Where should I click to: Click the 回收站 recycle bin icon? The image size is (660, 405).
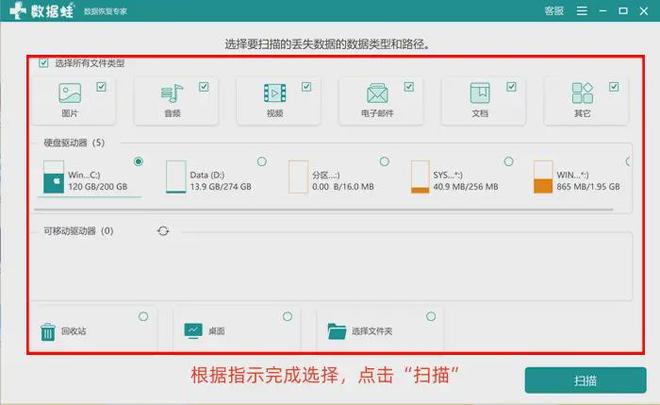coord(48,331)
